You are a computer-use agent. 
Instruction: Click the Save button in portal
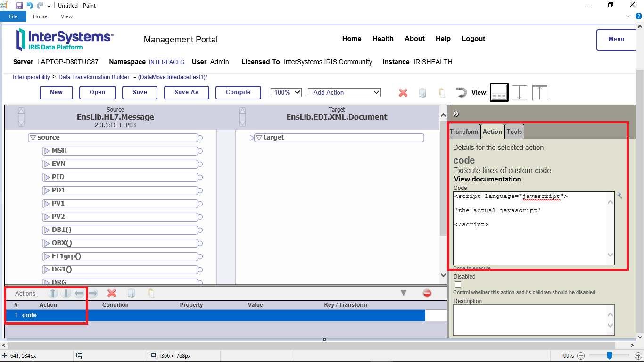point(140,92)
